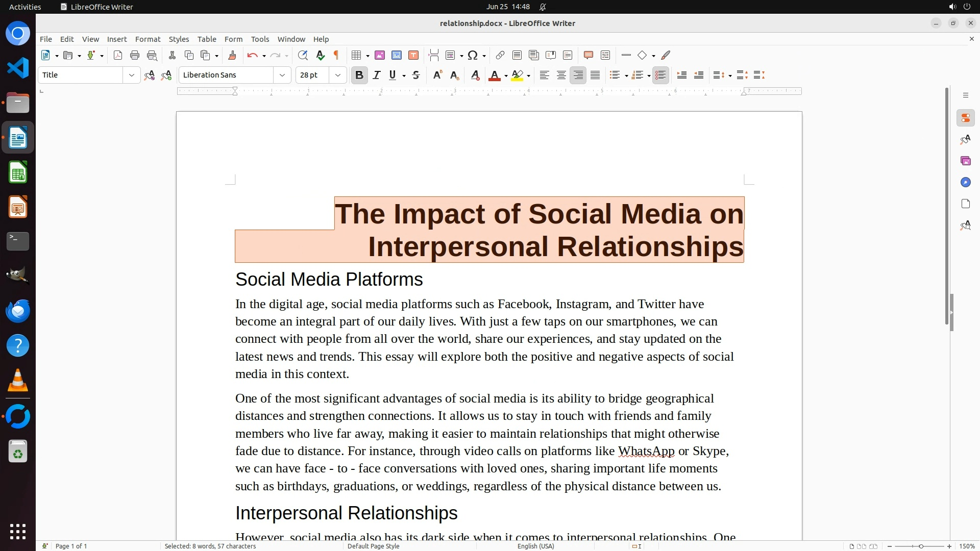Click the Clone Formatting paintbrush icon
Viewport: 980px width, 551px height.
tap(232, 55)
